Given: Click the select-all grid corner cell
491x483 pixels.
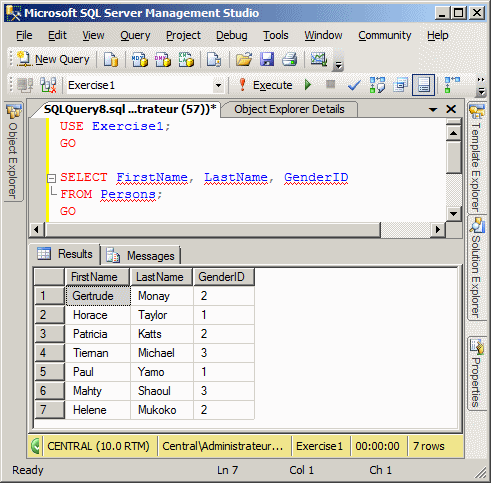Looking at the screenshot, I should (x=49, y=277).
